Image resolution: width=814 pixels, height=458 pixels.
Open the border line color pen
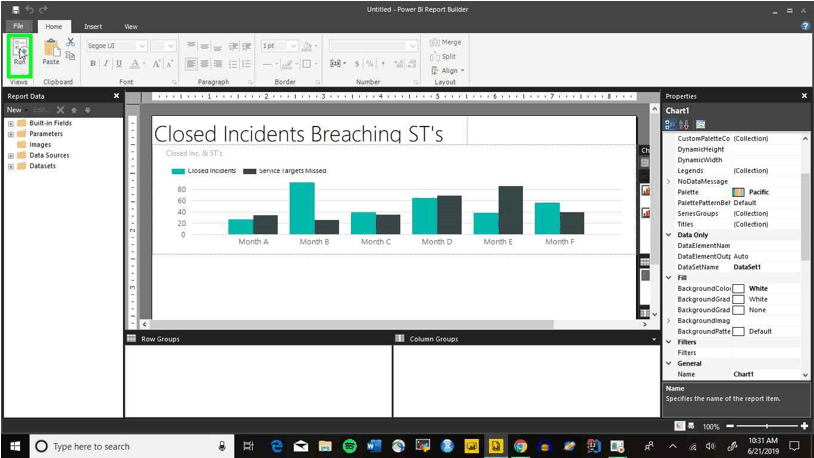pos(289,64)
